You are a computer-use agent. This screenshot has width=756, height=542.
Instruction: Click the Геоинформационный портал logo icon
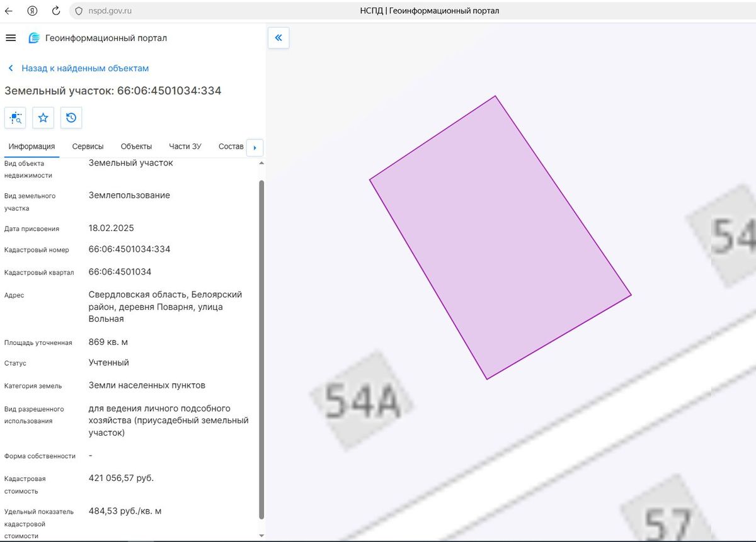pos(34,38)
